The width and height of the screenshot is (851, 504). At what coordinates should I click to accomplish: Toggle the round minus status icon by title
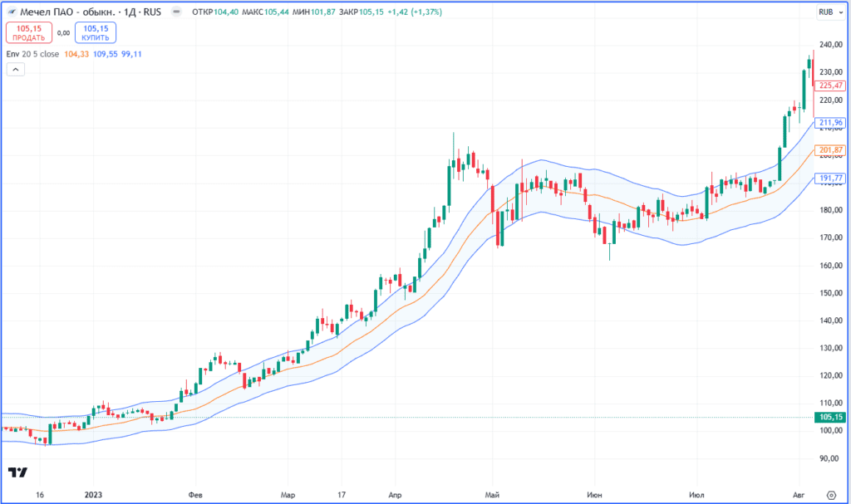(x=176, y=12)
